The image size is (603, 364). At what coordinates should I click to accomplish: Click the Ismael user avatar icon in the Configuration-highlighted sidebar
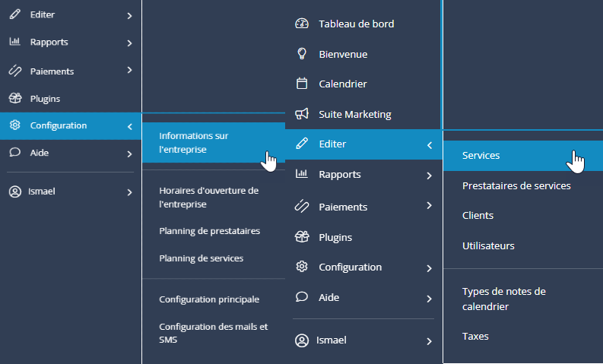click(x=15, y=191)
